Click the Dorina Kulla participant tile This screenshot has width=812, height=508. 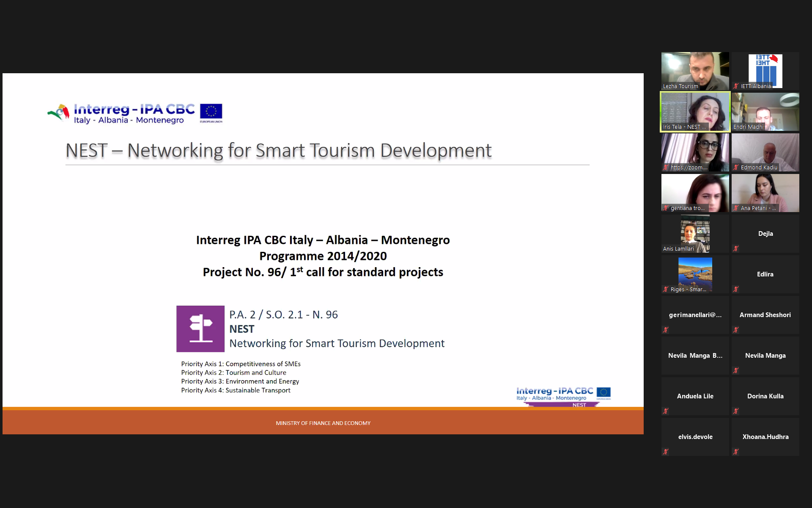coord(765,396)
